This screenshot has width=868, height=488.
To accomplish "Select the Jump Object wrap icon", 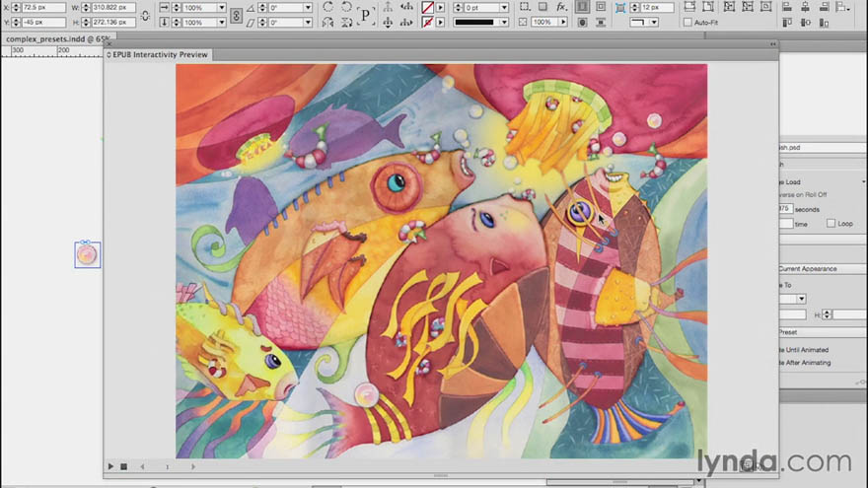I will click(601, 23).
